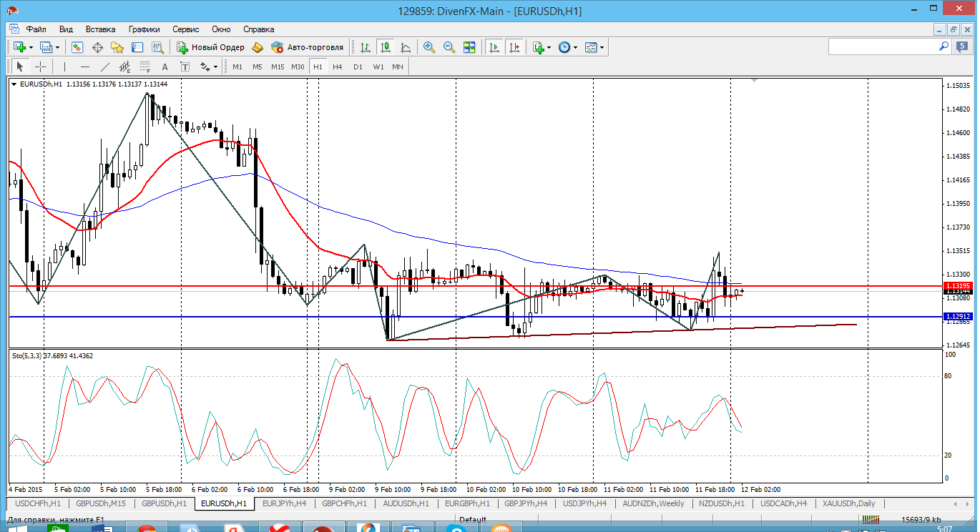Open the periodicity clock dropdown

(x=575, y=47)
